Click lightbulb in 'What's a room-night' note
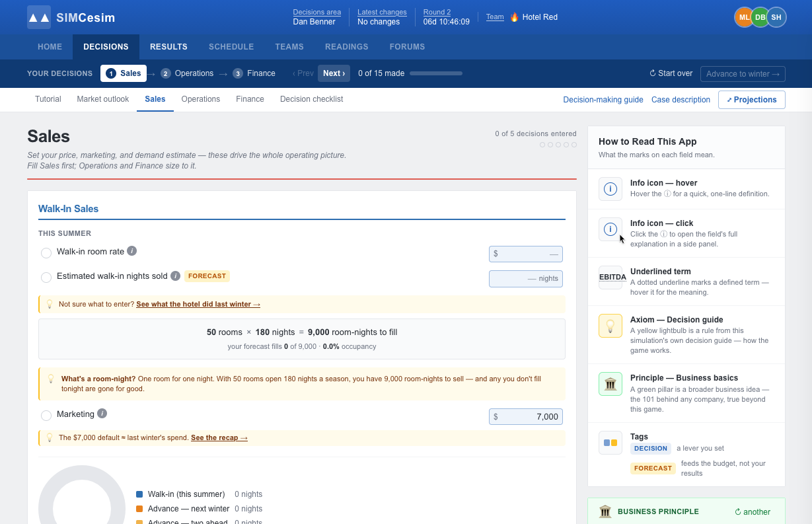Screen dimensions: 812x524 coord(51,379)
